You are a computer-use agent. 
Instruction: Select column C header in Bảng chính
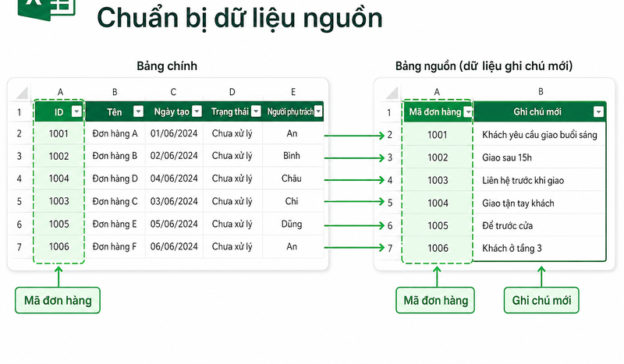[x=173, y=92]
